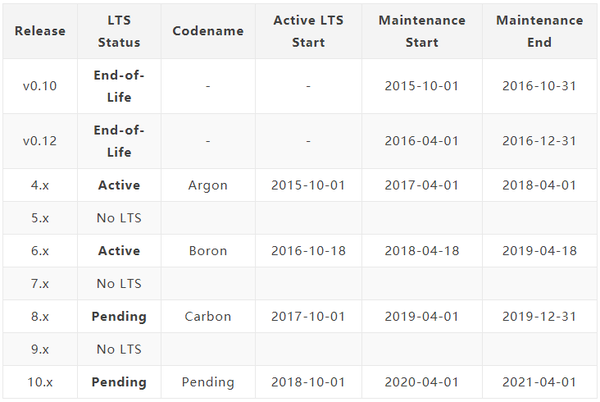
Task: Click the Release column header
Action: pos(40,31)
